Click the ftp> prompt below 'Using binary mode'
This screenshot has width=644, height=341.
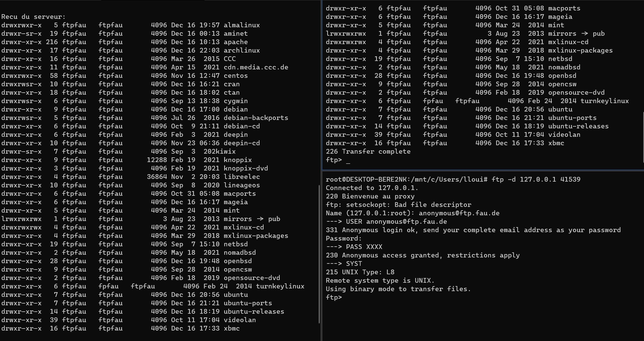(x=334, y=298)
